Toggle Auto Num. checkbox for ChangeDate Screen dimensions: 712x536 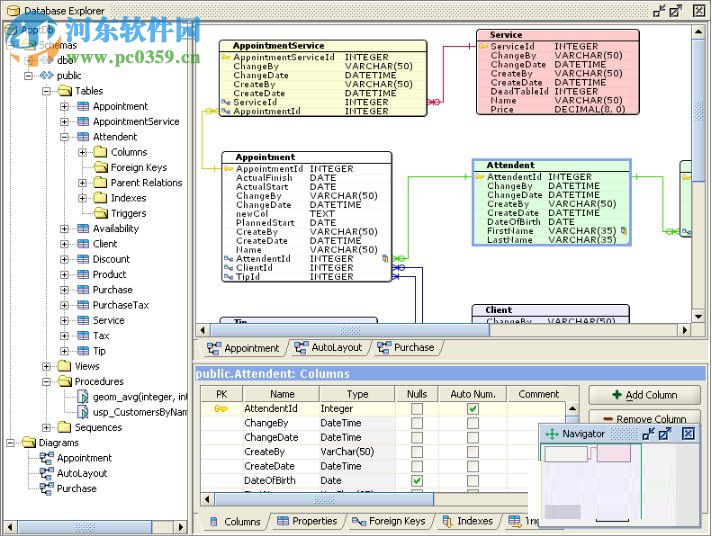click(473, 437)
